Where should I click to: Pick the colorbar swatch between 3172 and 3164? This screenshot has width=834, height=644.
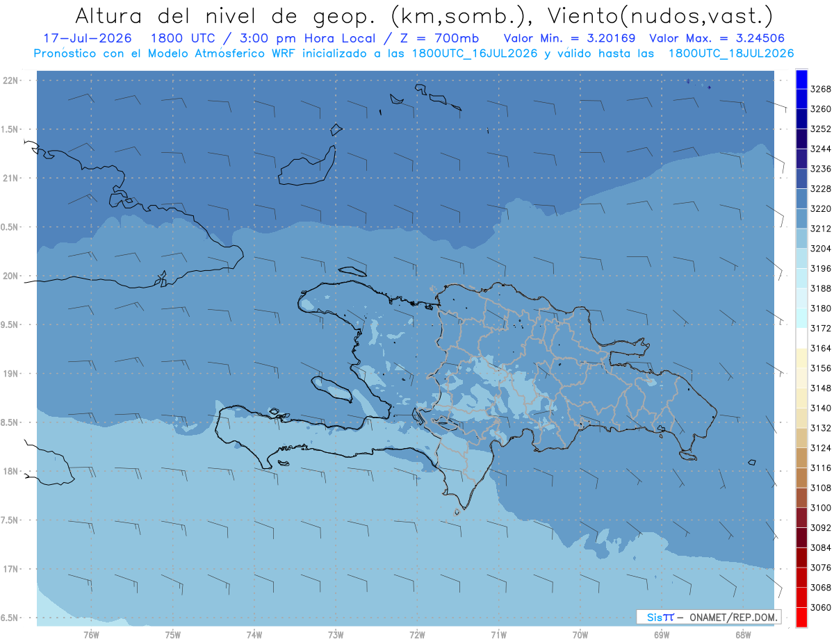click(x=801, y=338)
